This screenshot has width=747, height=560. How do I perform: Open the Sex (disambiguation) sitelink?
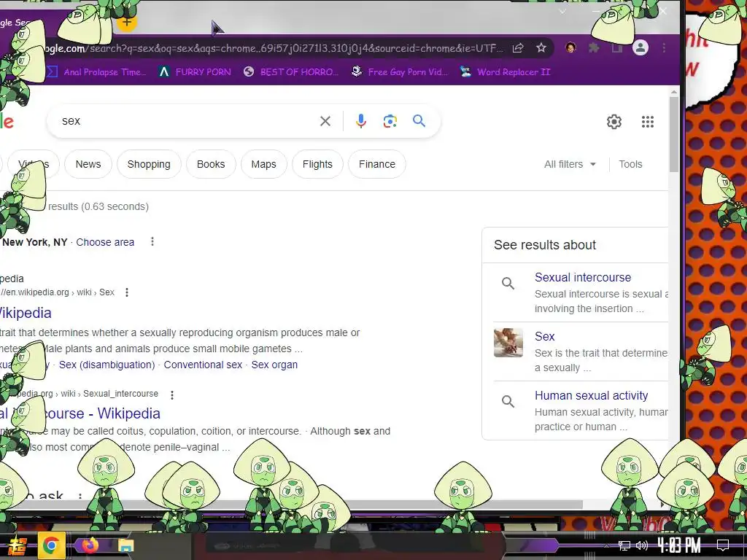pos(107,365)
